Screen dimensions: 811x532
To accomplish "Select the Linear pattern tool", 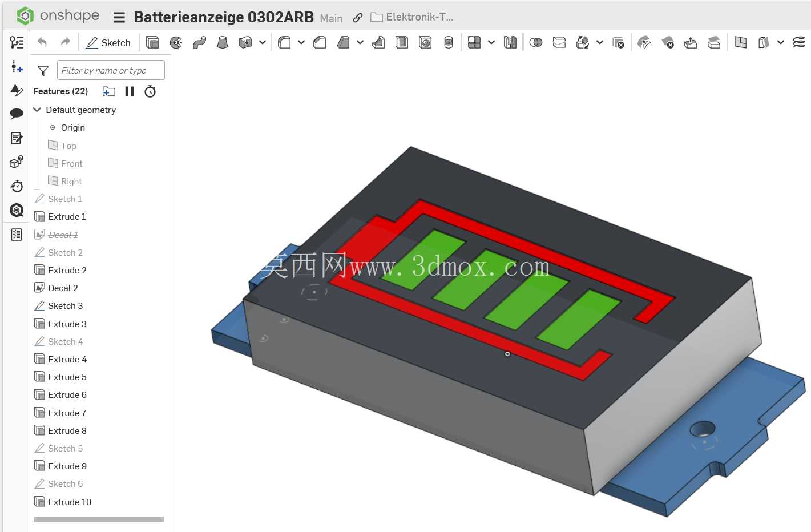I will tap(474, 42).
